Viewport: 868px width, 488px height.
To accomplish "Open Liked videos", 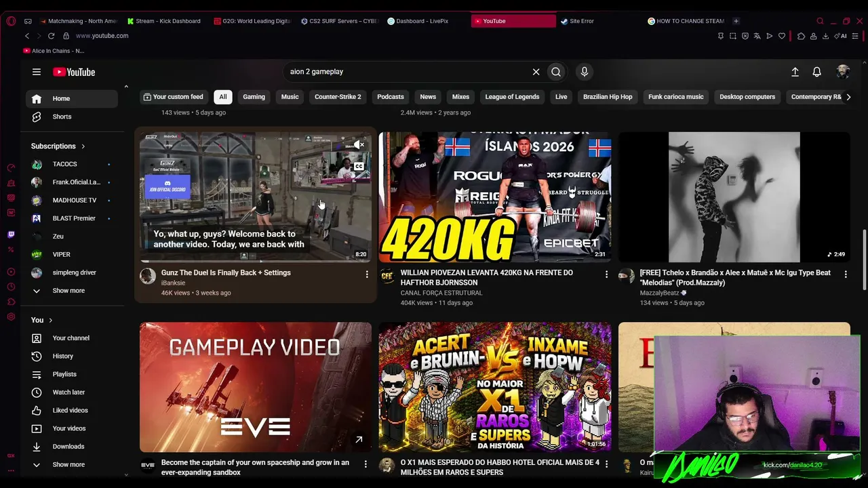I will pos(72,410).
